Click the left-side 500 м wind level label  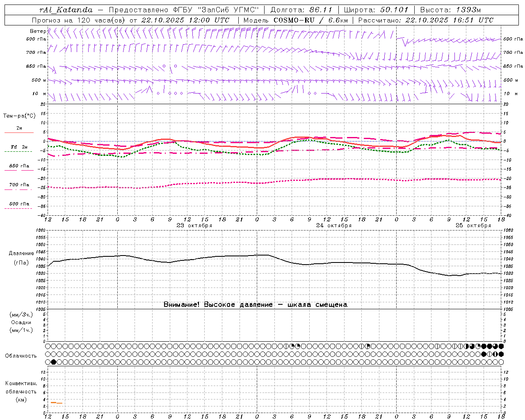[39, 80]
